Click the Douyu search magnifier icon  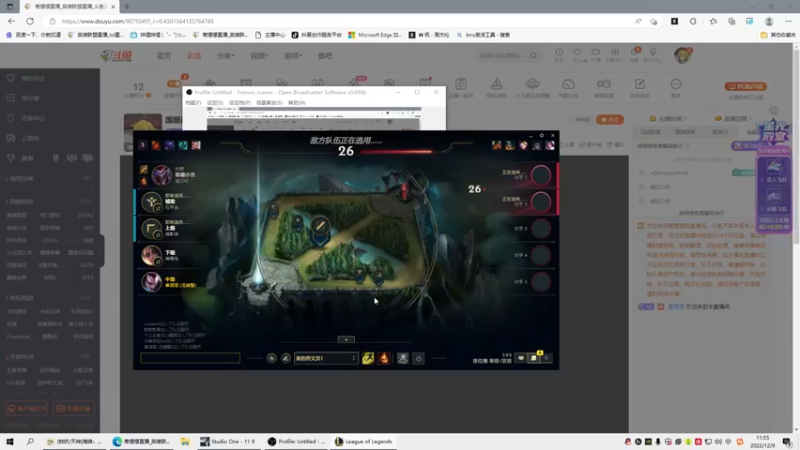533,55
